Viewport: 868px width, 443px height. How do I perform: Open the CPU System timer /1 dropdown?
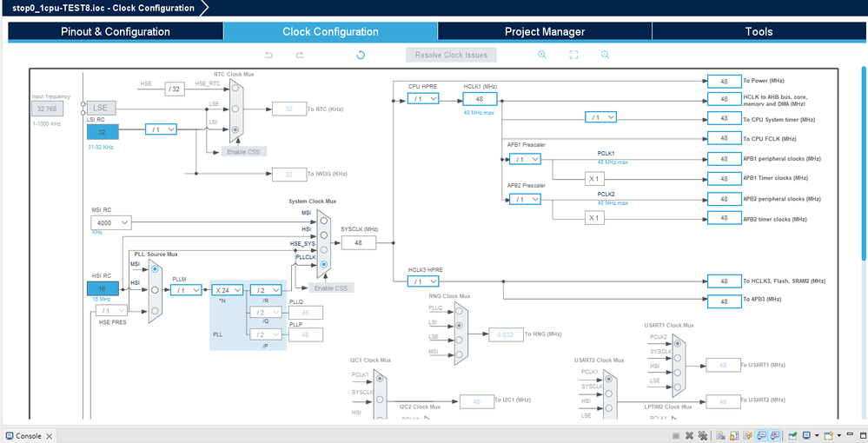click(600, 117)
